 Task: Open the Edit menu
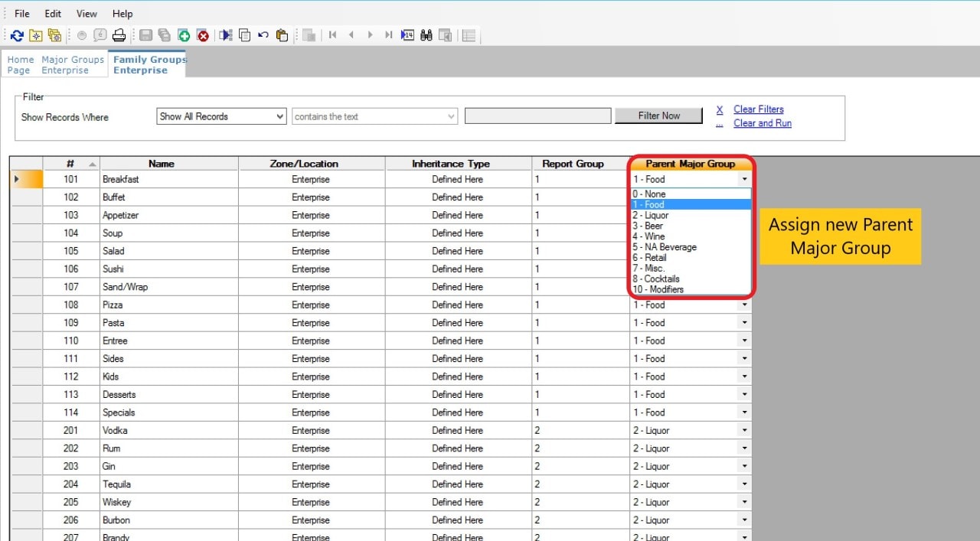click(53, 14)
